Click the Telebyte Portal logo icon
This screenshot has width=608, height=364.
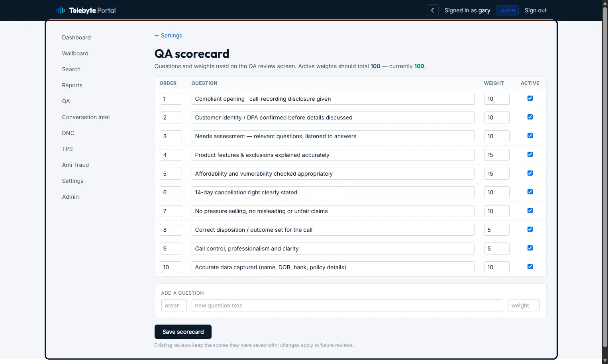click(x=61, y=10)
